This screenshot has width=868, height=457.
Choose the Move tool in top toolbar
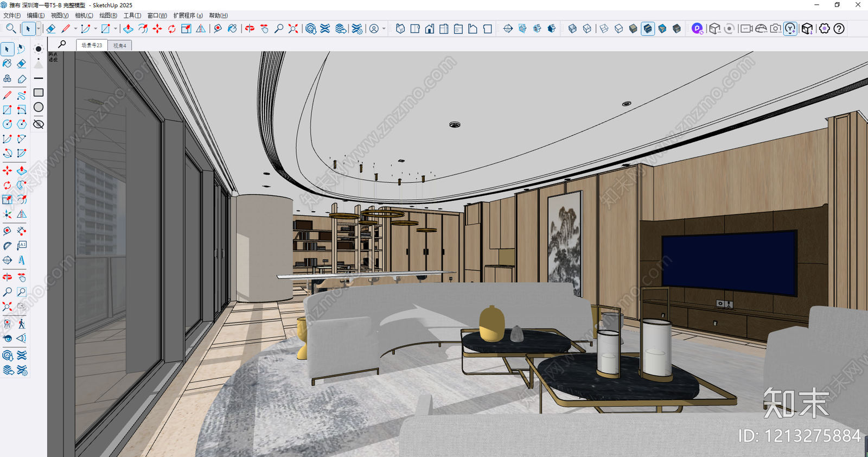157,29
